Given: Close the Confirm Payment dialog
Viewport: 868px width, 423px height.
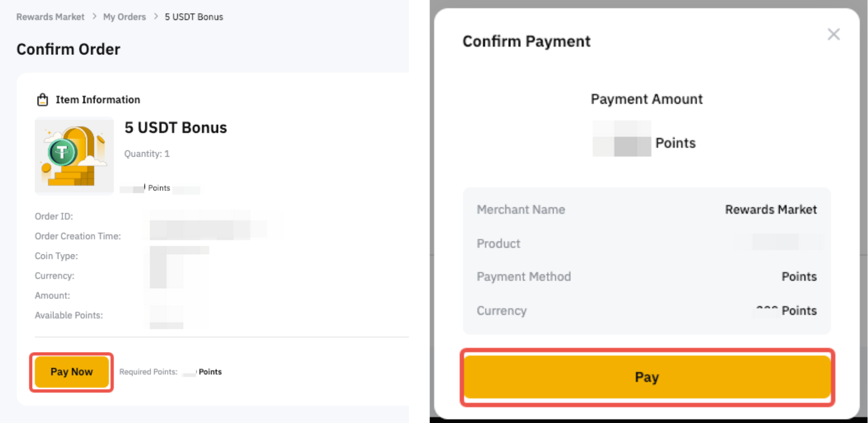Looking at the screenshot, I should click(833, 34).
